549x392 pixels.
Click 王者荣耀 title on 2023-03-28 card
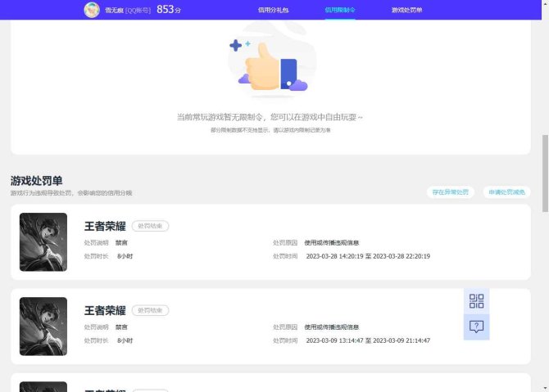105,226
